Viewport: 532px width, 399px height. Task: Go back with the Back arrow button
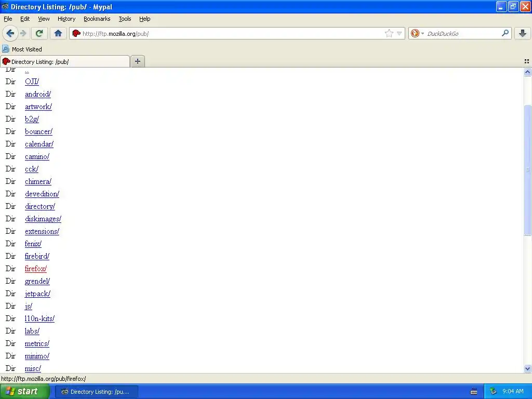point(10,33)
